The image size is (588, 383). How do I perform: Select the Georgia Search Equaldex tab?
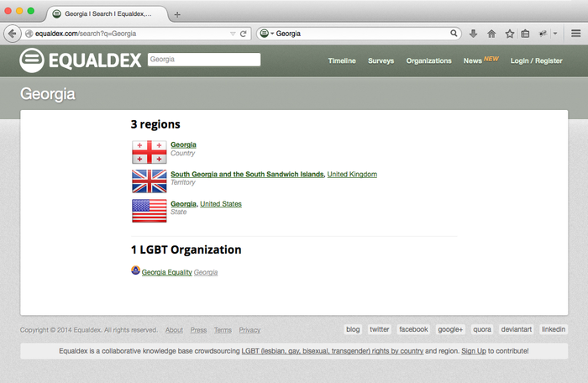(108, 14)
